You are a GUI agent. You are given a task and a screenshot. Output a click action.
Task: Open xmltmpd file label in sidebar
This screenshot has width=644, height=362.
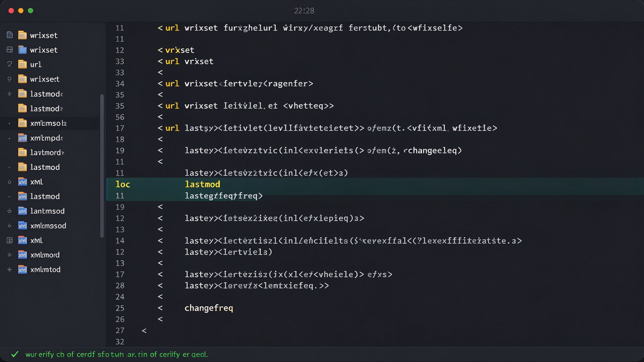(47, 138)
